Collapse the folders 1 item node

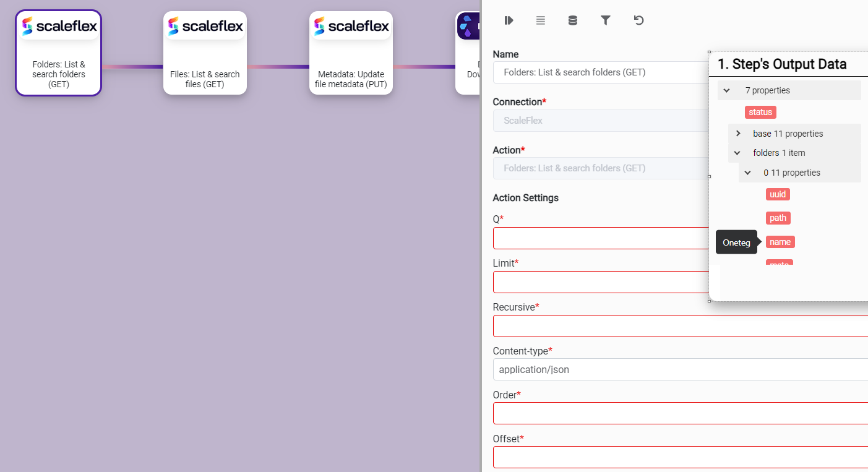tap(737, 153)
